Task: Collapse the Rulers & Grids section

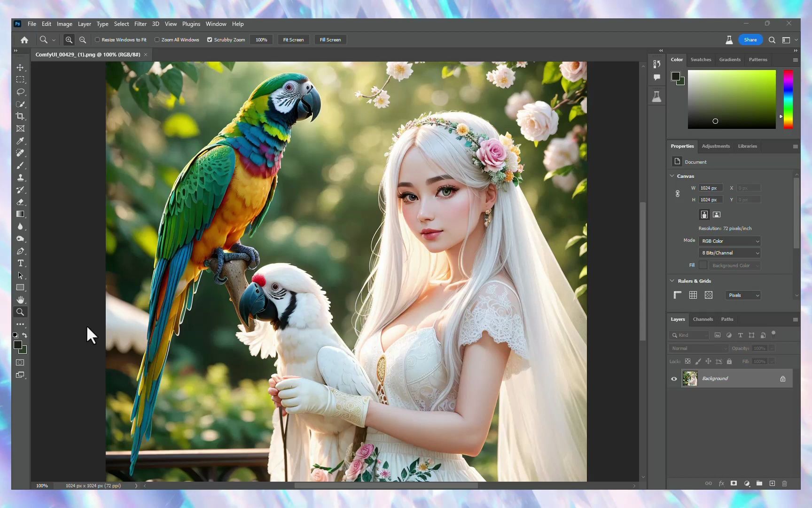Action: (672, 281)
